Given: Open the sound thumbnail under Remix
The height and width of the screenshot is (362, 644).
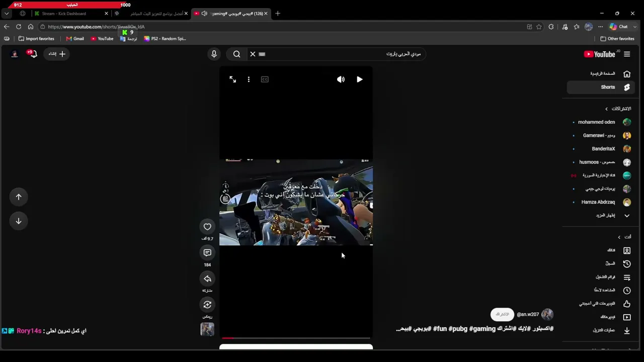Looking at the screenshot, I should 207,329.
